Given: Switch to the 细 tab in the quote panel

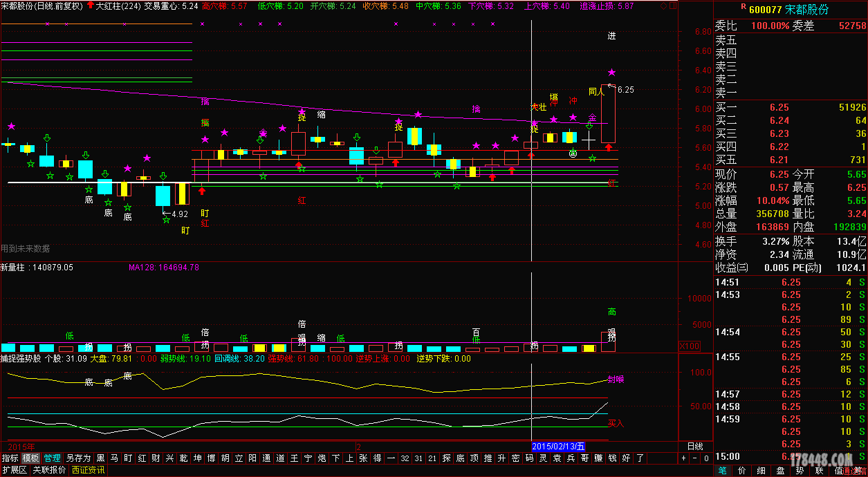Looking at the screenshot, I should tap(761, 469).
